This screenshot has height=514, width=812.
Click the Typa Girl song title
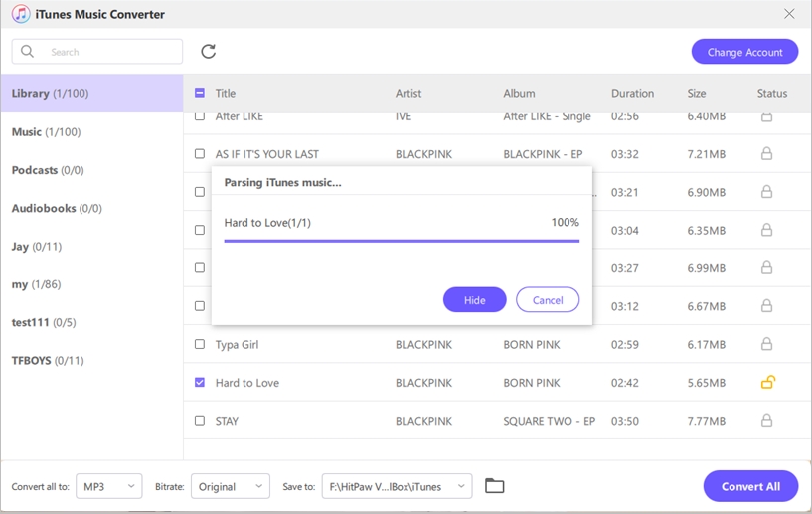(237, 345)
